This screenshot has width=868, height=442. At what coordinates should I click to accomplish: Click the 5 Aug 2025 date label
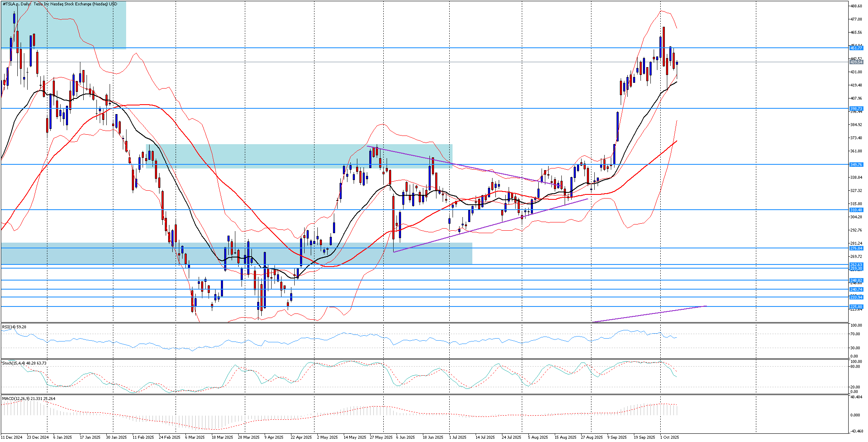click(x=538, y=437)
